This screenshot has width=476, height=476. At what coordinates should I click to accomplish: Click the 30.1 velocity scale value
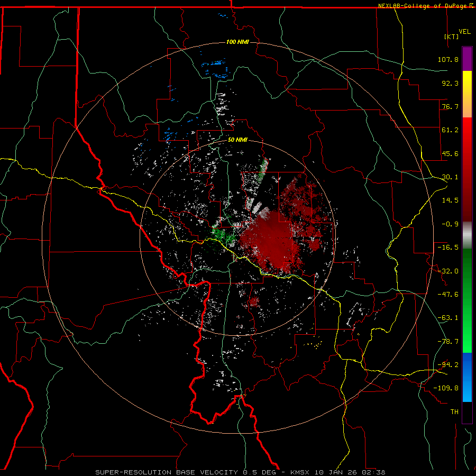point(450,177)
